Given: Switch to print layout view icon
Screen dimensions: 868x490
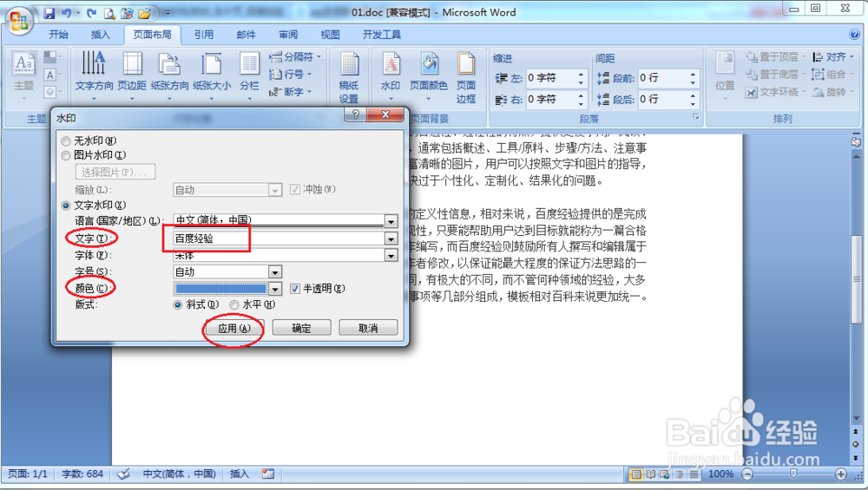Looking at the screenshot, I should (x=636, y=474).
